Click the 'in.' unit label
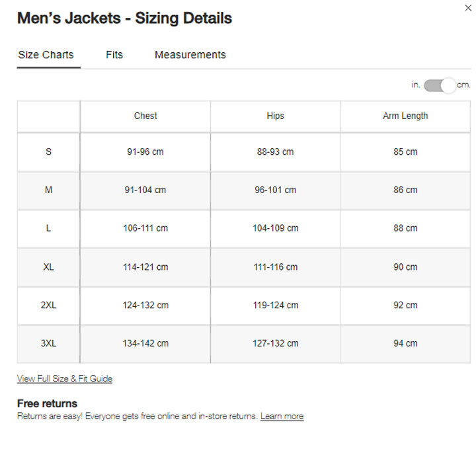Viewport: 476px width, 449px height. tap(416, 85)
